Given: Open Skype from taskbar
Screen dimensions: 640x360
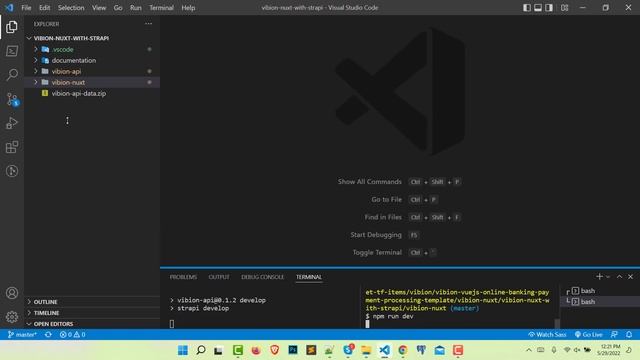Looking at the screenshot, I should [x=348, y=350].
